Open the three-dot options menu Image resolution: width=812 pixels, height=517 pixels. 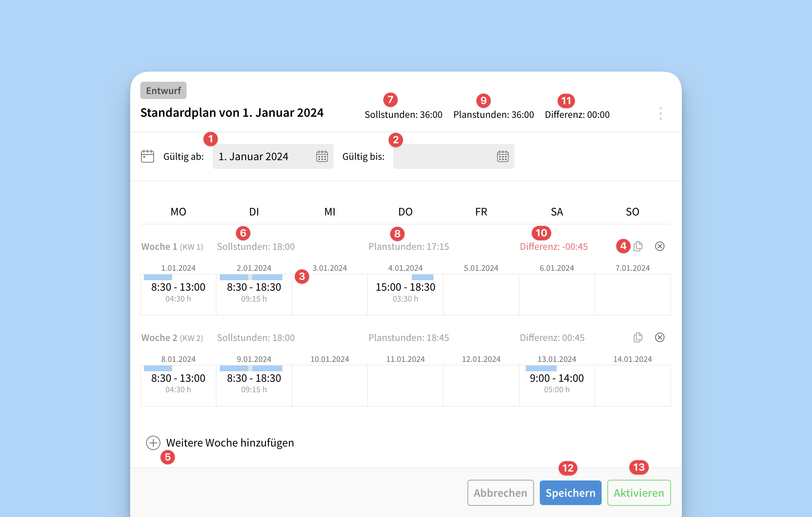click(660, 114)
